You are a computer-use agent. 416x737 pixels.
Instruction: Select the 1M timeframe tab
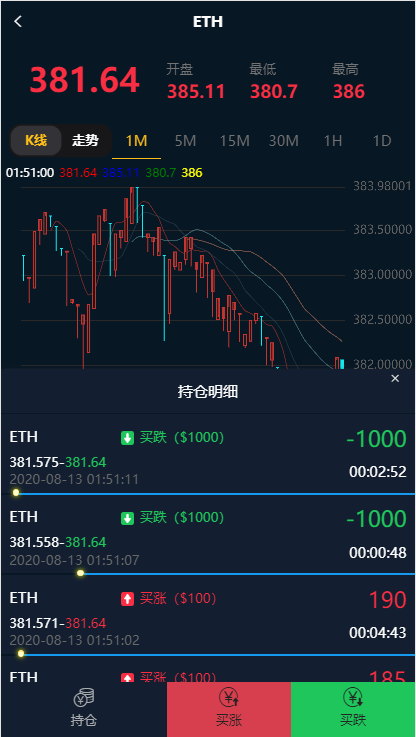click(x=137, y=141)
